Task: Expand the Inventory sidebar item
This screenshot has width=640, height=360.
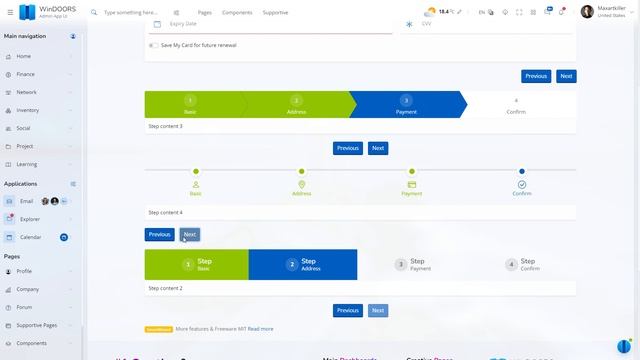Action: pos(40,110)
